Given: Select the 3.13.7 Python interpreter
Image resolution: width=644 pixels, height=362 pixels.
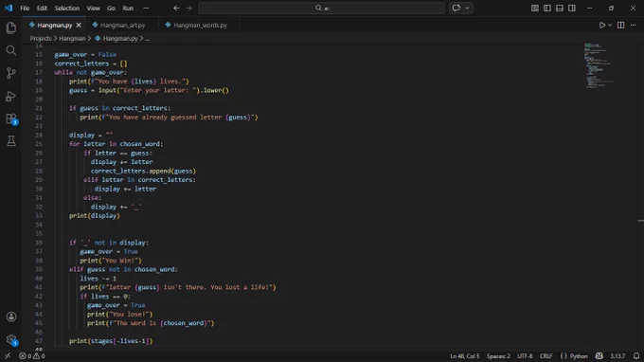Looking at the screenshot, I should 617,356.
